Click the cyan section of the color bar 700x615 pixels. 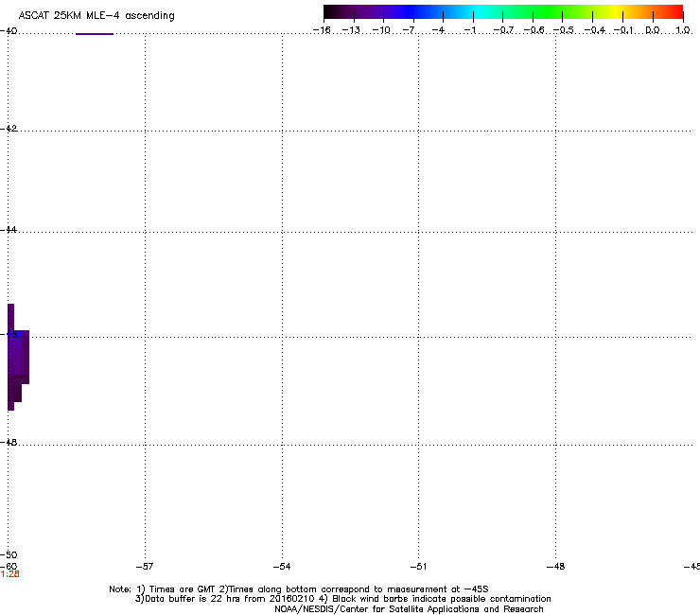pos(480,12)
